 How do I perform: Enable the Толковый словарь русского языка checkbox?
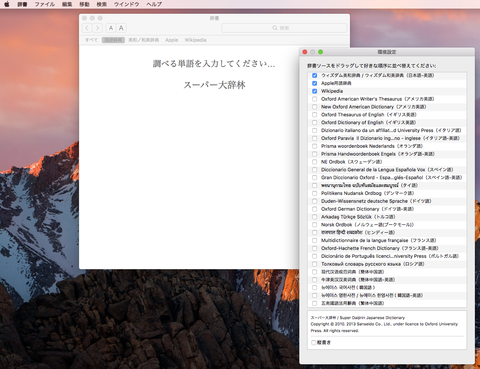314,264
